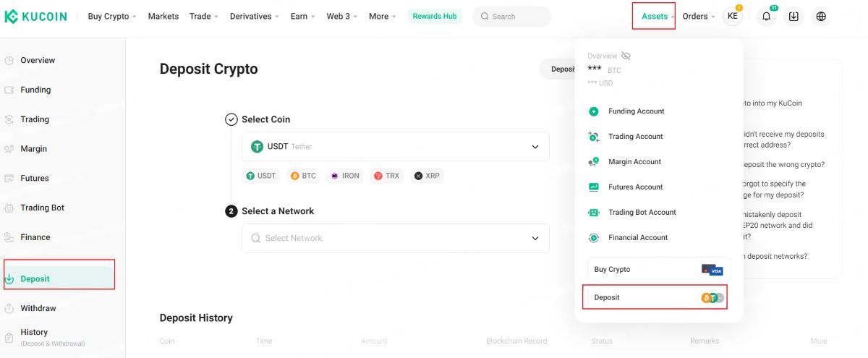Click the Futures sidebar icon
The image size is (868, 358).
tap(9, 179)
